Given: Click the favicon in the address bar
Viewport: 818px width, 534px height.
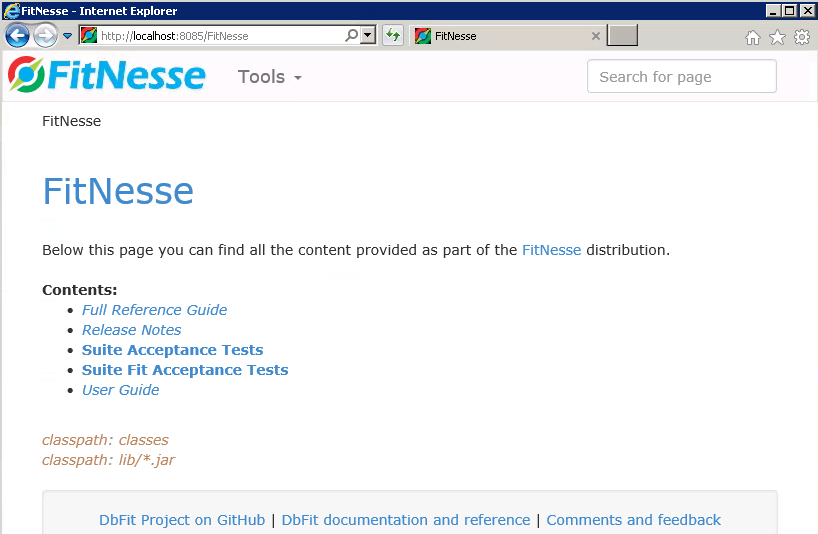Looking at the screenshot, I should [x=89, y=35].
